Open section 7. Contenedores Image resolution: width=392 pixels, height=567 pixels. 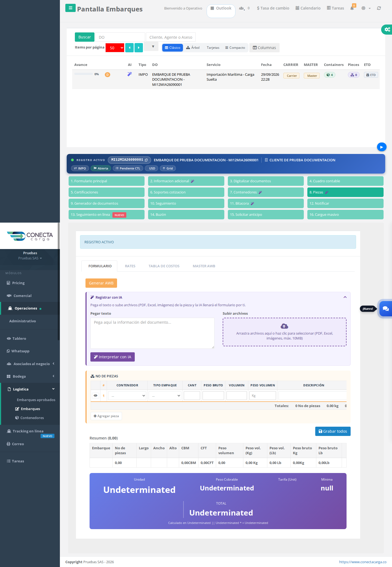tap(266, 192)
